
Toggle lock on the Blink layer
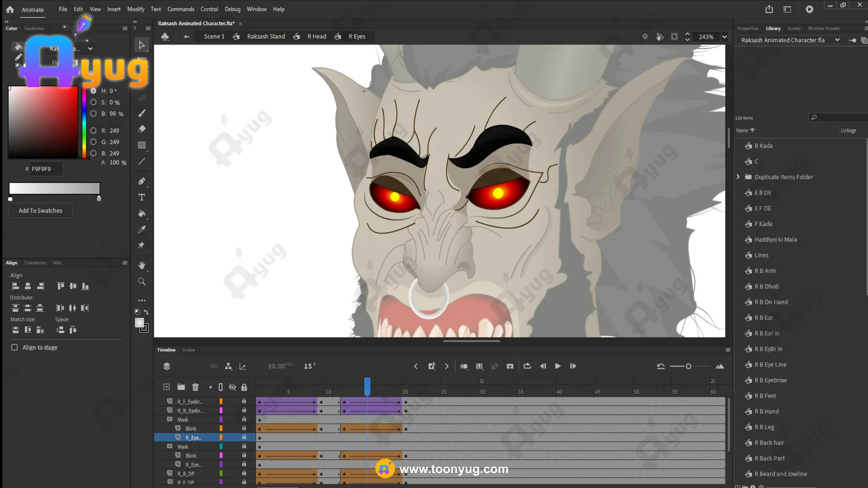click(244, 428)
